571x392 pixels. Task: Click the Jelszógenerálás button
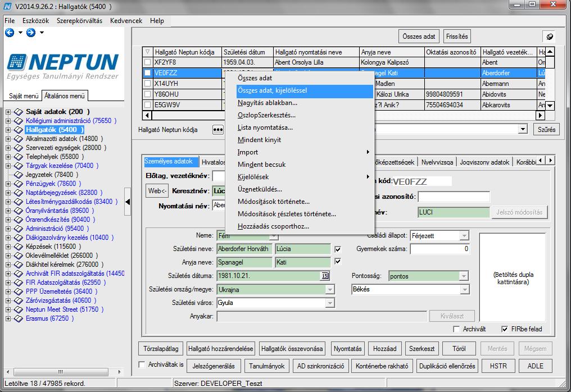pyautogui.click(x=214, y=366)
